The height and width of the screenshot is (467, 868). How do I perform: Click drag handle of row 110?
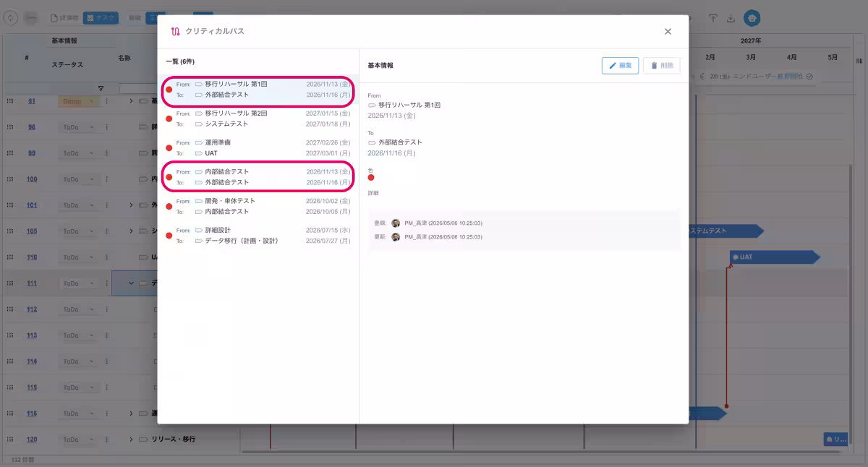tap(10, 257)
